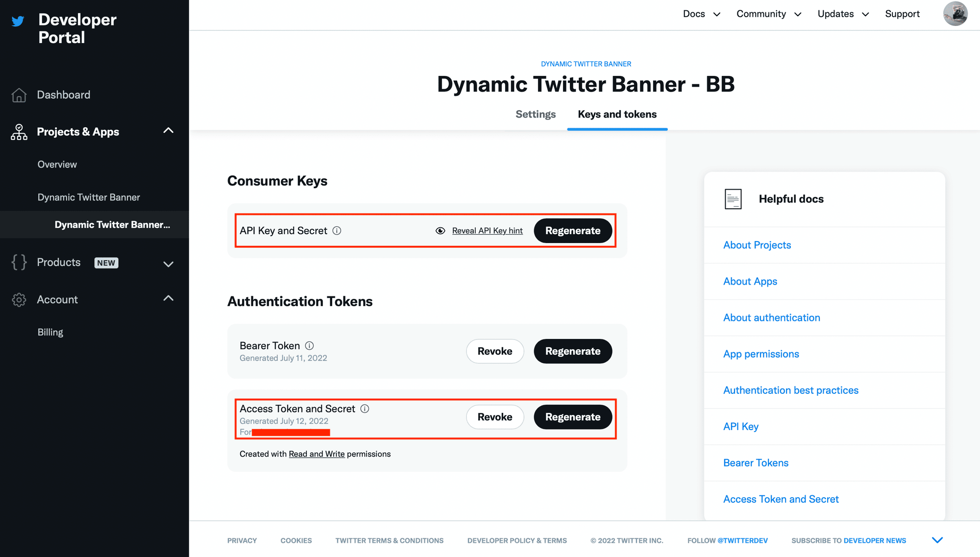Viewport: 980px width, 557px height.
Task: Open the Docs dropdown menu
Action: pyautogui.click(x=701, y=14)
